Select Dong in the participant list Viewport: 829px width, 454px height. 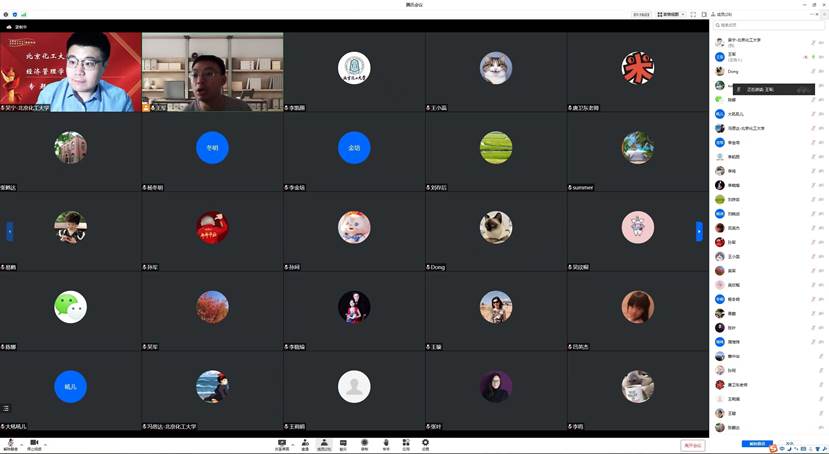click(x=733, y=71)
